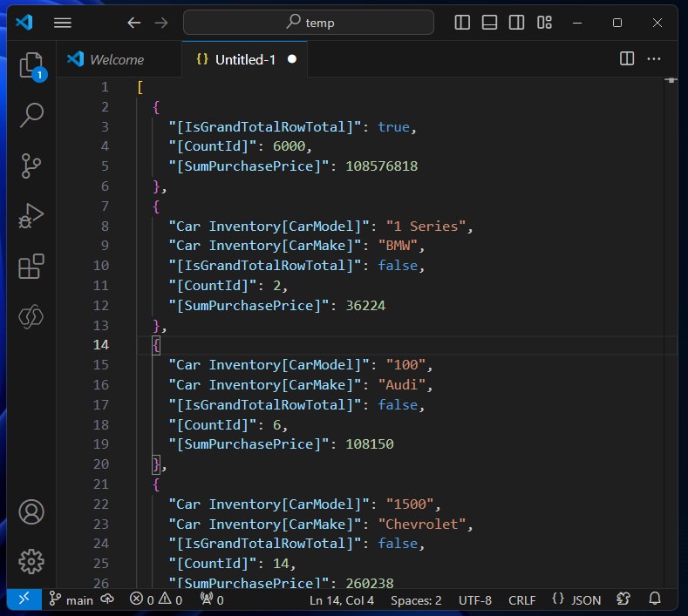Image resolution: width=688 pixels, height=616 pixels.
Task: Change indentation via Spaces: 2
Action: (416, 599)
